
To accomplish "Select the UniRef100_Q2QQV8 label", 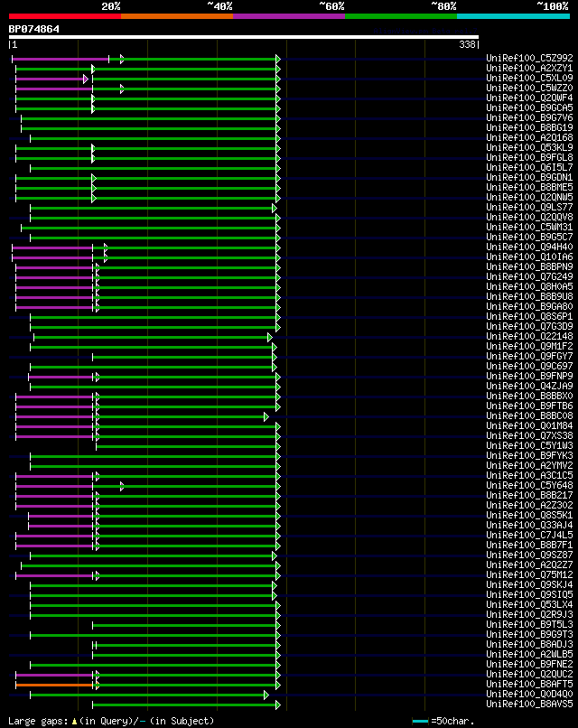I will 529,218.
